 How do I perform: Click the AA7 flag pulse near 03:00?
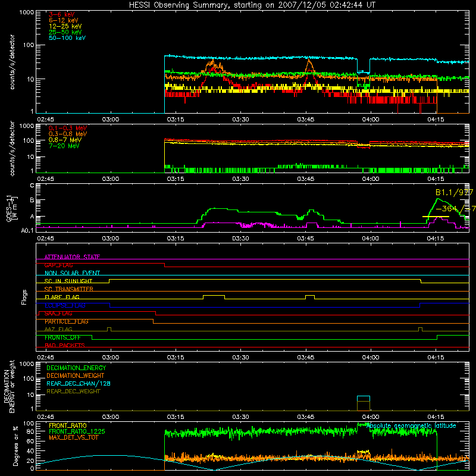point(109,329)
